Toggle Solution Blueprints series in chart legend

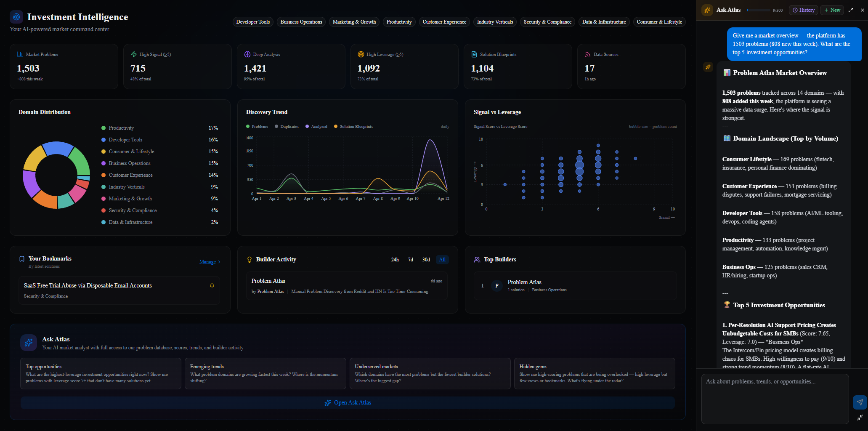tap(353, 127)
